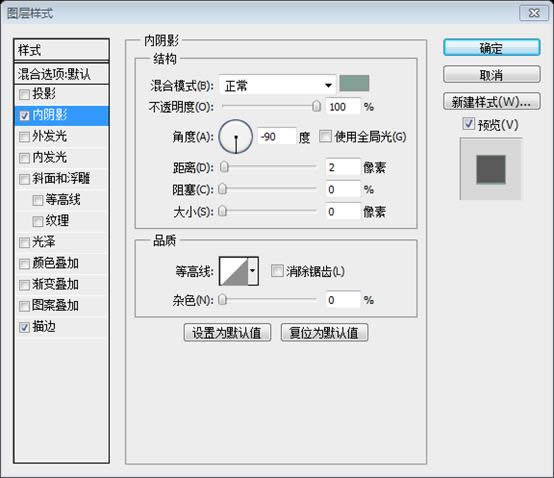The image size is (554, 478).
Task: Uncheck the 预览 preview checkbox
Action: 468,124
